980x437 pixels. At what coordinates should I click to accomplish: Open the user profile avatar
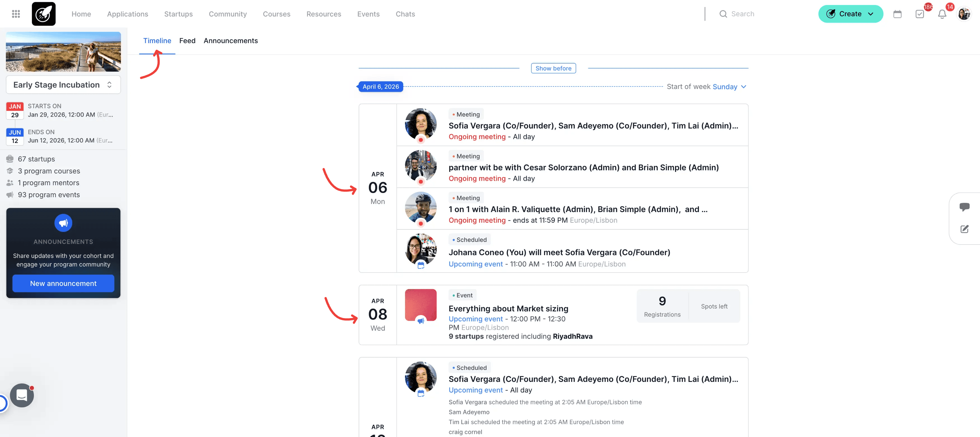point(964,14)
